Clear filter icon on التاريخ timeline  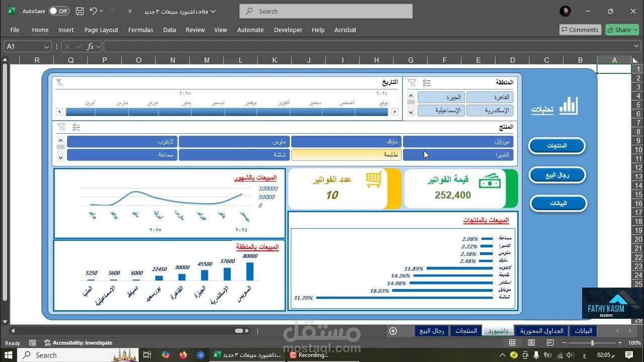click(59, 82)
